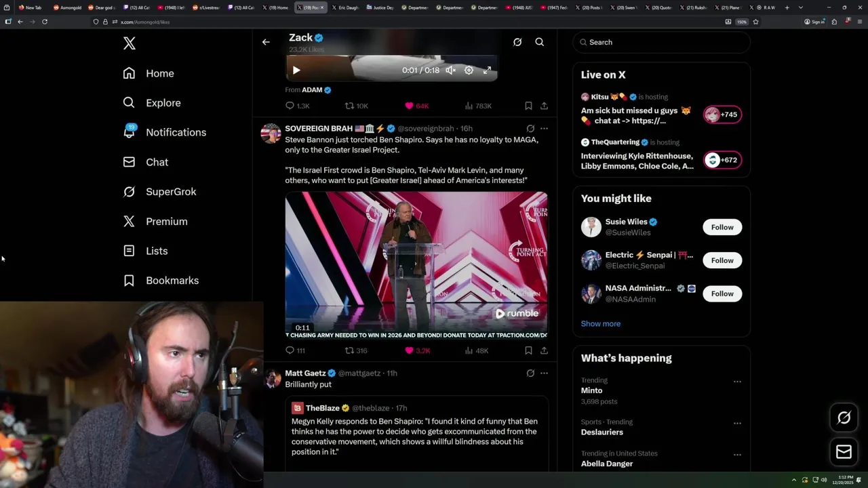Switch to the Asmongold browser tab
Viewport: 868px width, 488px height.
[67, 7]
